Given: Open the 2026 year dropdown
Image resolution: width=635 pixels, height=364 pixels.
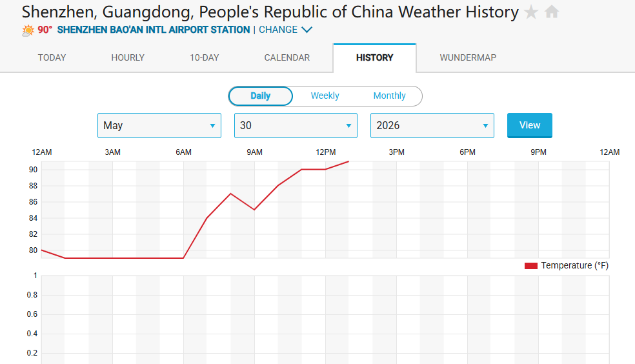Looking at the screenshot, I should [x=432, y=125].
